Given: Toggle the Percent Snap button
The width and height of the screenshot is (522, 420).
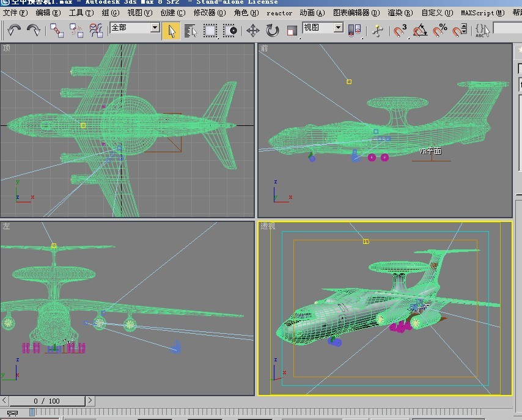Looking at the screenshot, I should click(x=440, y=30).
